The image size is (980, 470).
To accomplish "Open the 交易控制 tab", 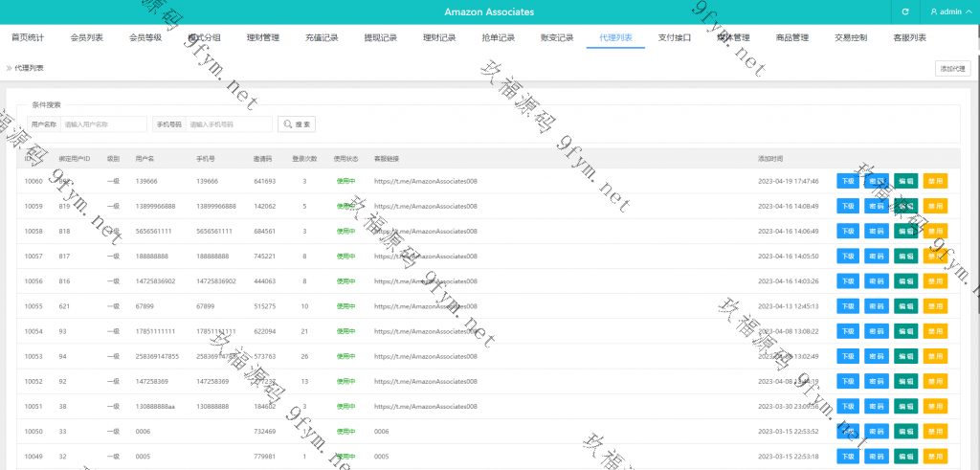I will 851,37.
